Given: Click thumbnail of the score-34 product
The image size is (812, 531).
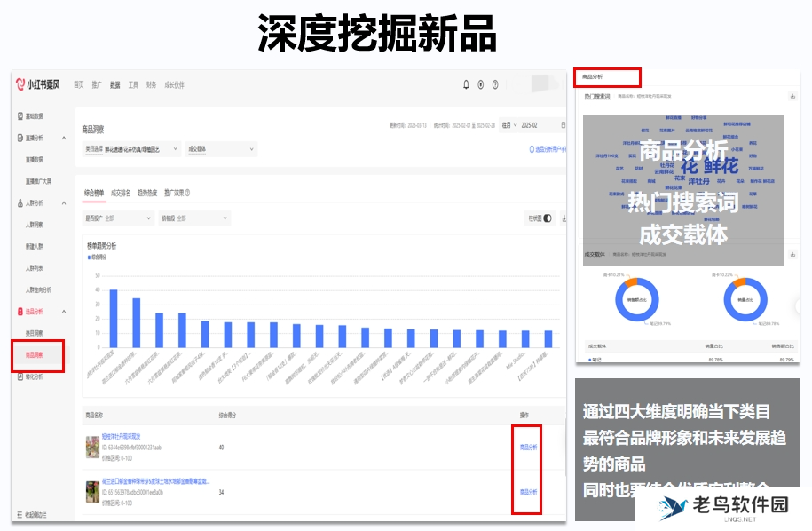Looking at the screenshot, I should tap(92, 492).
